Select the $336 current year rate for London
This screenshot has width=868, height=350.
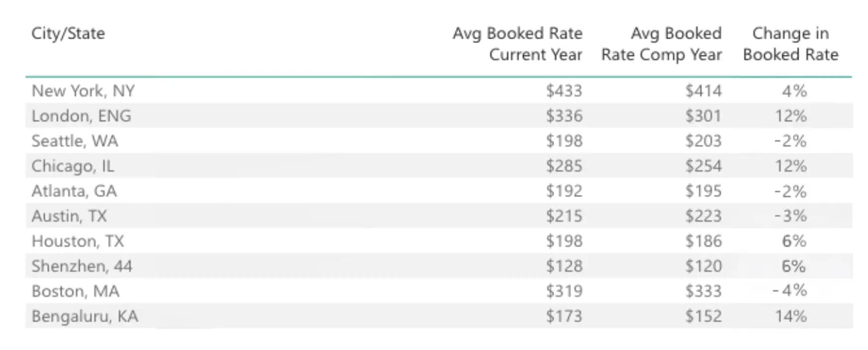(564, 116)
